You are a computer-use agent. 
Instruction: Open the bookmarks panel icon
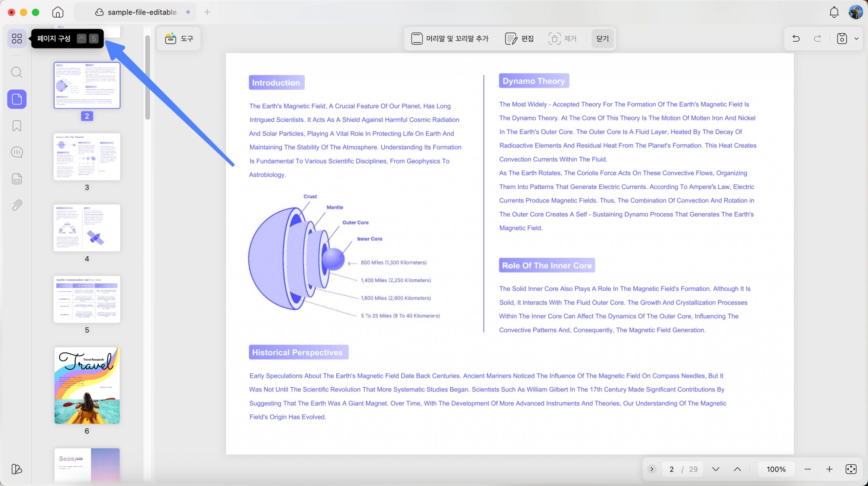[x=17, y=126]
